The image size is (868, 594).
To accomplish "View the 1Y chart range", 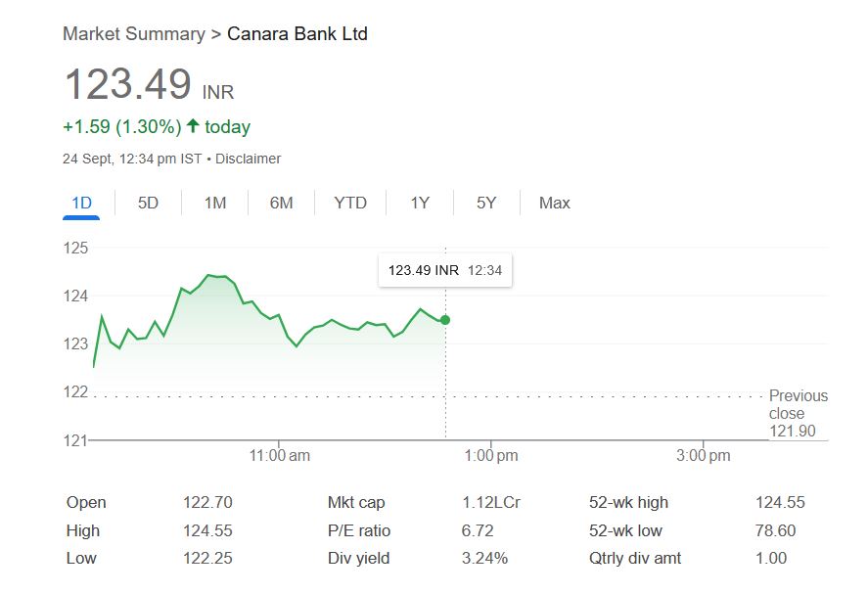I will tap(420, 204).
